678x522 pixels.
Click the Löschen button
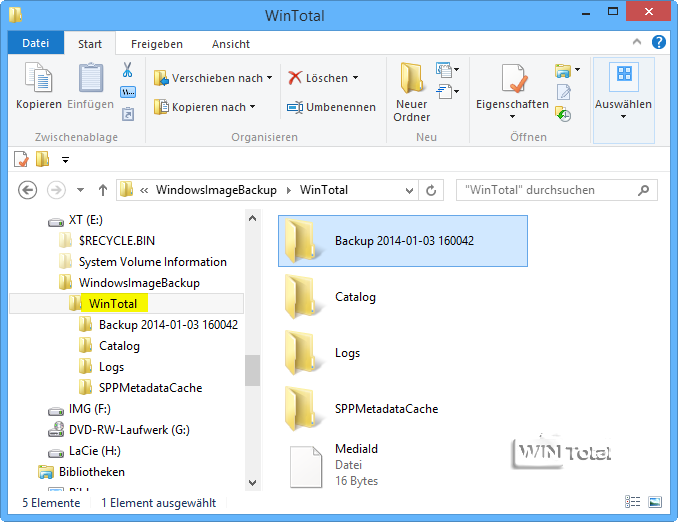pyautogui.click(x=318, y=78)
